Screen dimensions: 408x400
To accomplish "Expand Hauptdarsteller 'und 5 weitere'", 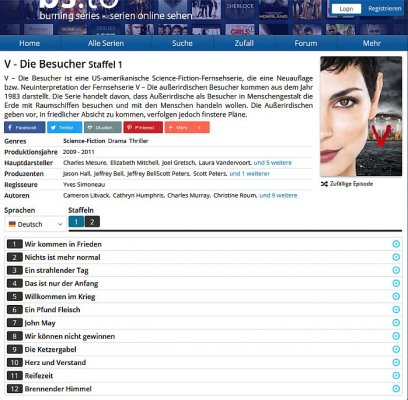I will pyautogui.click(x=273, y=163).
